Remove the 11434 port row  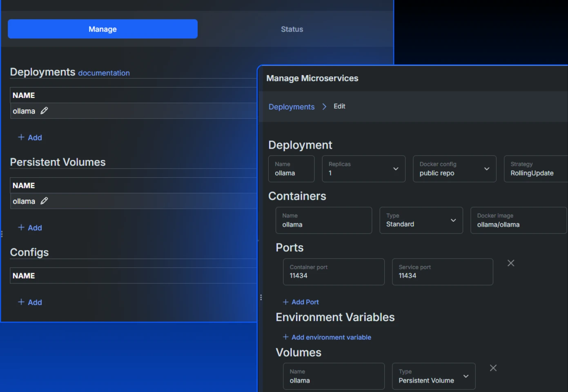click(x=511, y=263)
